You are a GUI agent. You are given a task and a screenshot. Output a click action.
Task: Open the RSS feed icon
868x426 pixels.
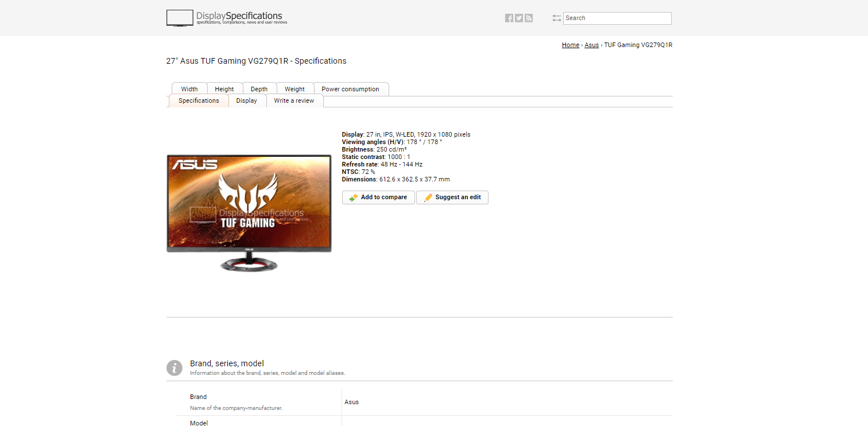(x=529, y=18)
